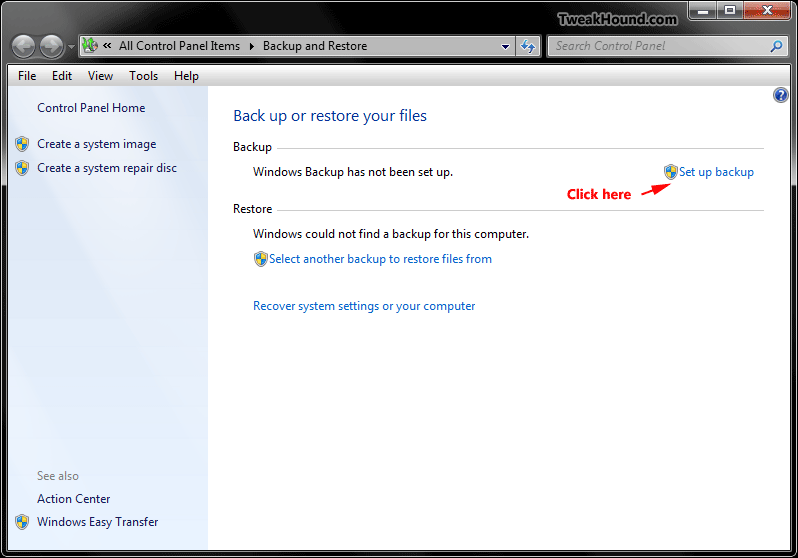Click the magnifier search icon
This screenshot has height=558, width=798.
(776, 46)
